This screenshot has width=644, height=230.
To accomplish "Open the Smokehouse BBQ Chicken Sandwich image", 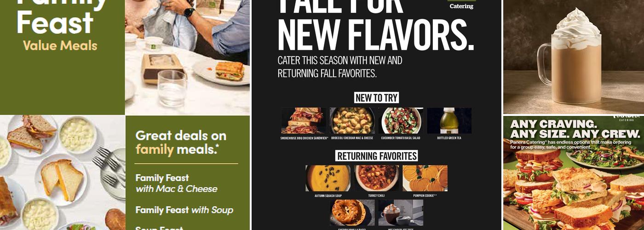I will pyautogui.click(x=304, y=121).
